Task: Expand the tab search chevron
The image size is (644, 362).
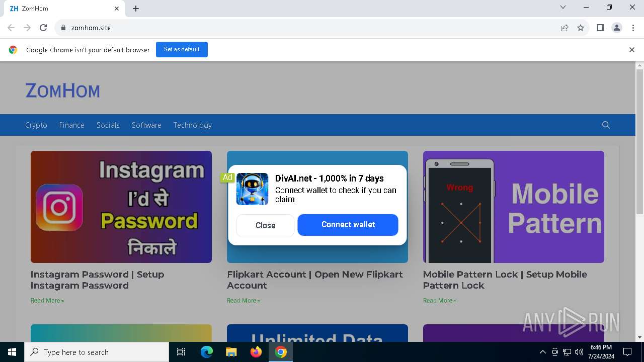Action: (x=563, y=7)
